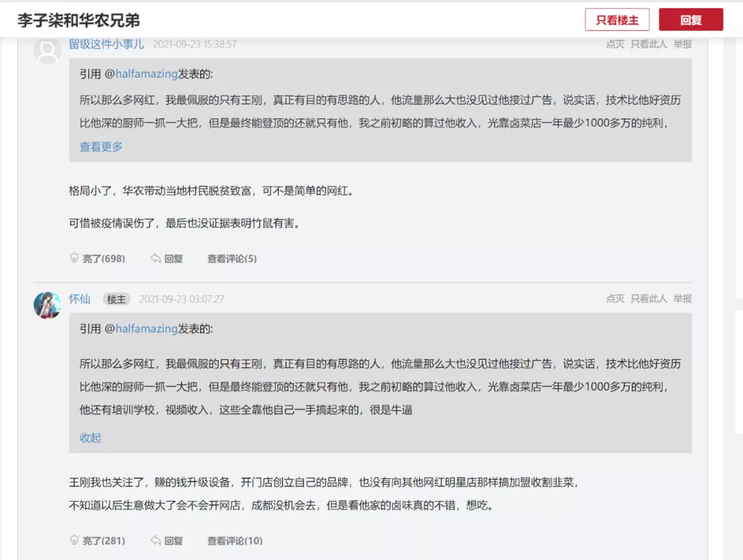Open 查看评论(5) comments
Image resolution: width=743 pixels, height=560 pixels.
click(x=232, y=258)
